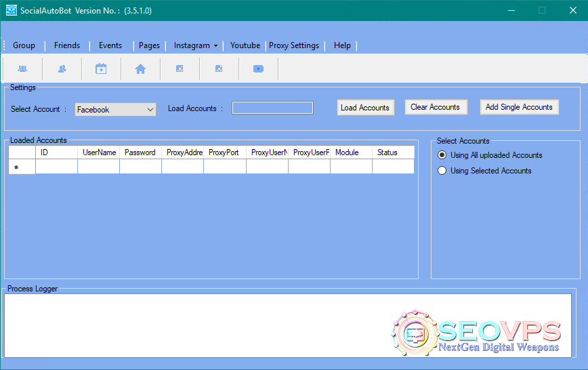The height and width of the screenshot is (370, 588).
Task: Click the Module column header
Action: pos(352,152)
